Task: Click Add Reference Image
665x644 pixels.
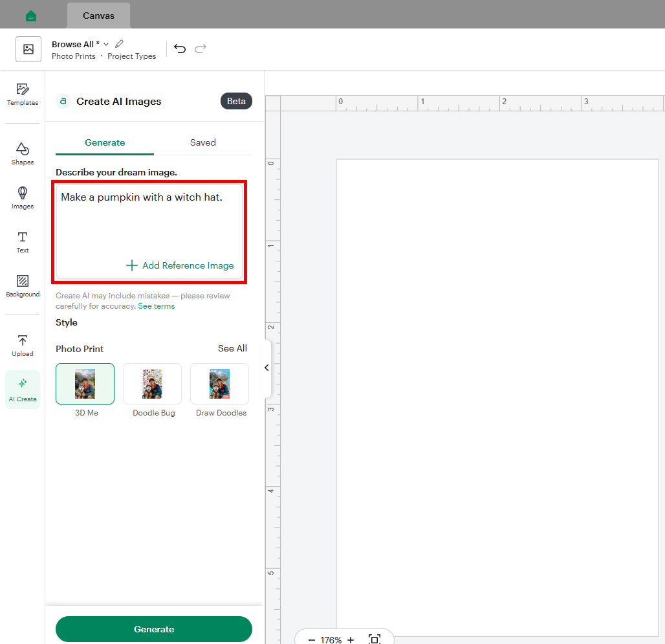Action: tap(180, 265)
